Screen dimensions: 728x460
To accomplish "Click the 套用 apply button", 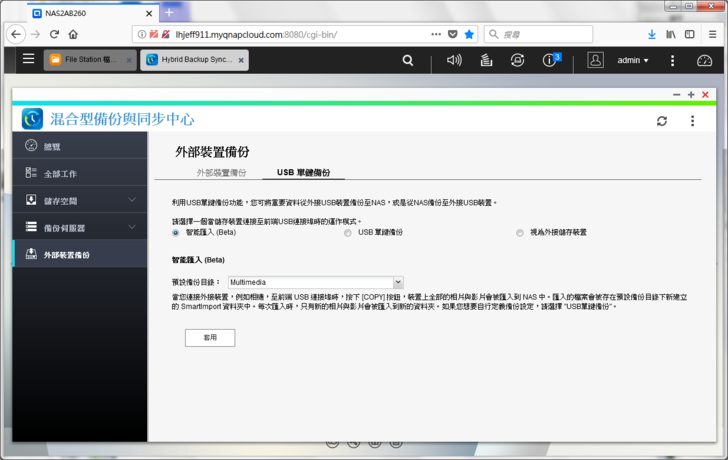I will (x=210, y=338).
